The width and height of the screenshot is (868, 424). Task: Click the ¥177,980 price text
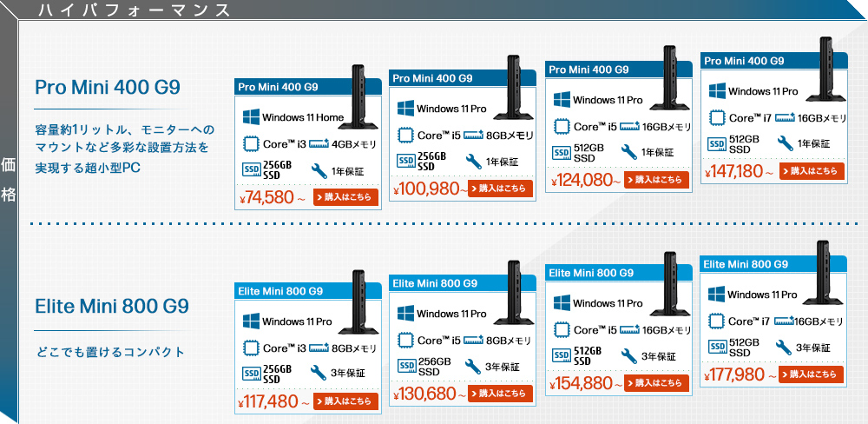(x=740, y=374)
